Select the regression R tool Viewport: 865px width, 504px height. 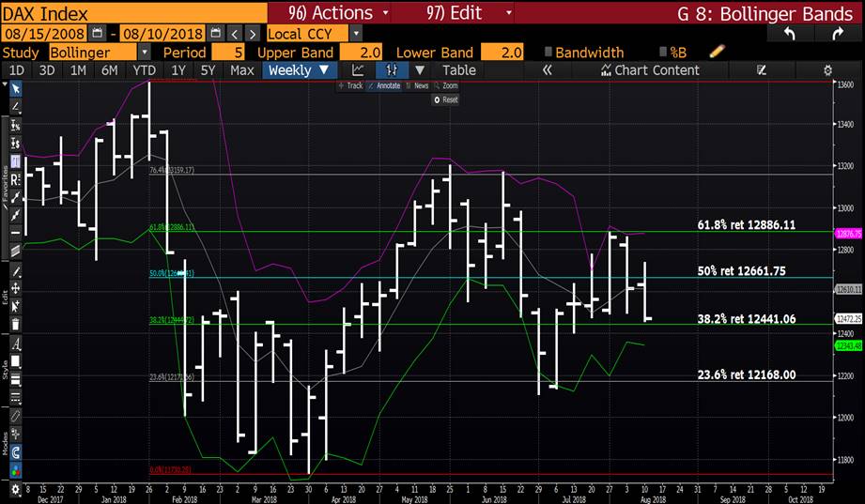click(15, 179)
